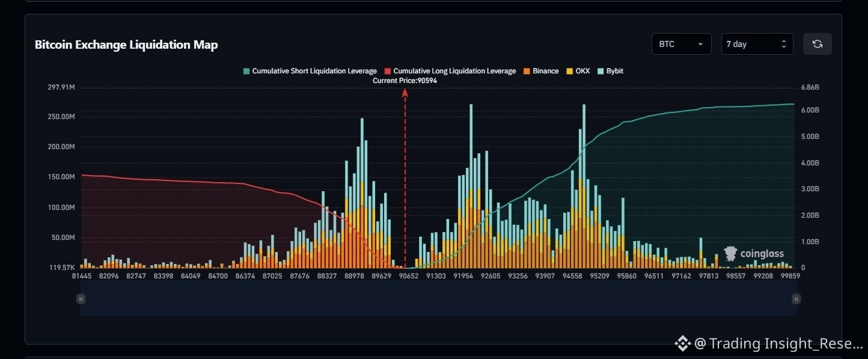Select the peak bar near price 88978
The height and width of the screenshot is (359, 868).
362,192
